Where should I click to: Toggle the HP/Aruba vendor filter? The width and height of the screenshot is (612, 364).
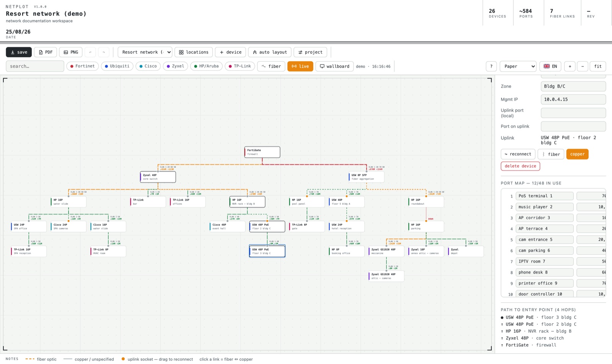(206, 66)
